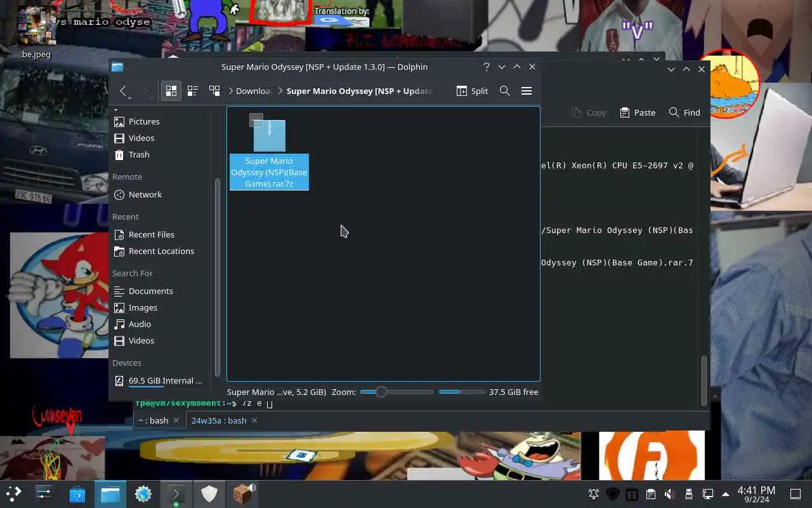Switch Dolphin to Details tree view mode
This screenshot has height=508, width=812.
[214, 91]
